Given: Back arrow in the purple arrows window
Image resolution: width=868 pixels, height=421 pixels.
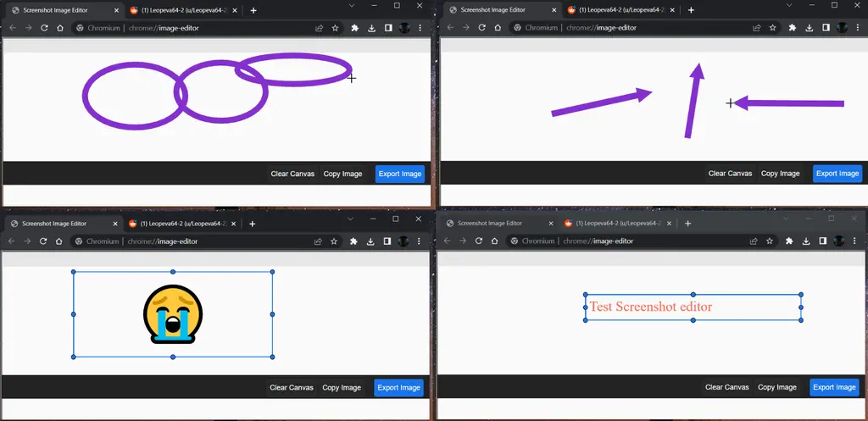Looking at the screenshot, I should point(450,28).
